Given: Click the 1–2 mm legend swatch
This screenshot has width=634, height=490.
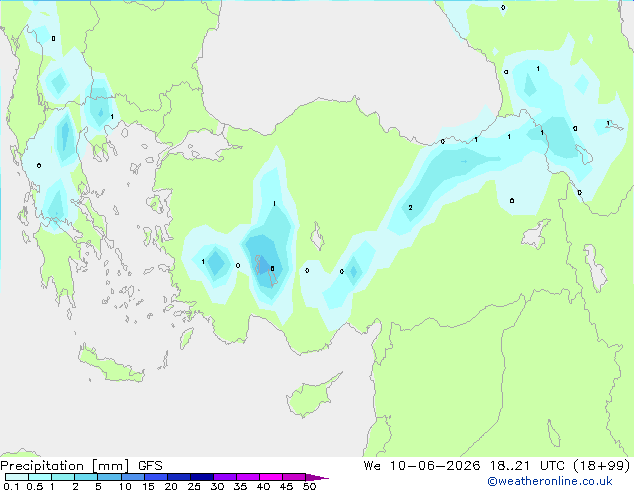Looking at the screenshot, I should pyautogui.click(x=63, y=477).
